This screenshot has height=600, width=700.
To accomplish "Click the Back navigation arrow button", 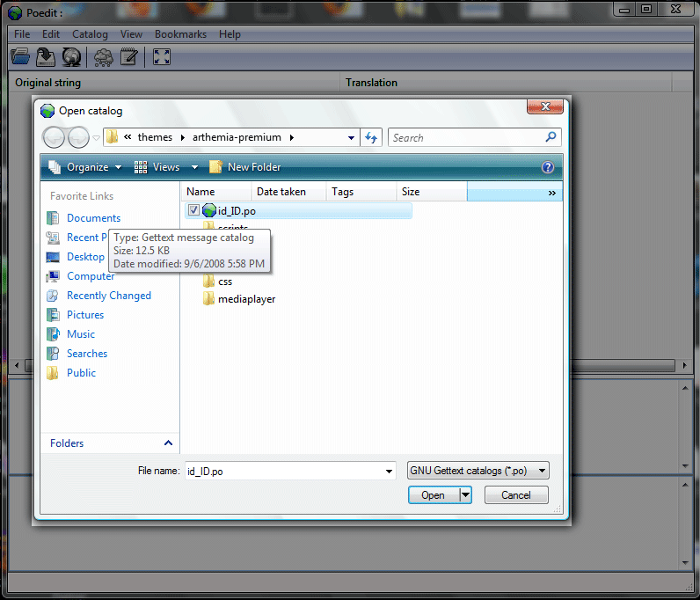I will click(x=55, y=138).
